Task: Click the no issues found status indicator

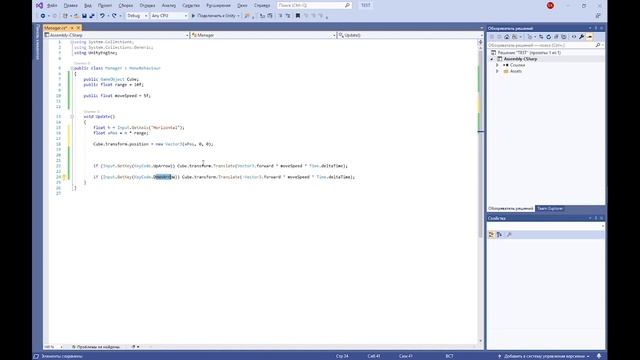Action: click(96, 347)
